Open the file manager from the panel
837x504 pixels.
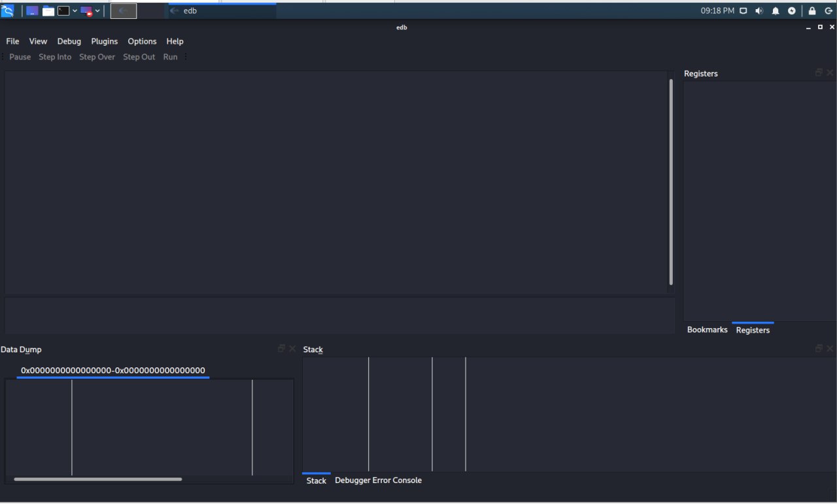coord(48,11)
